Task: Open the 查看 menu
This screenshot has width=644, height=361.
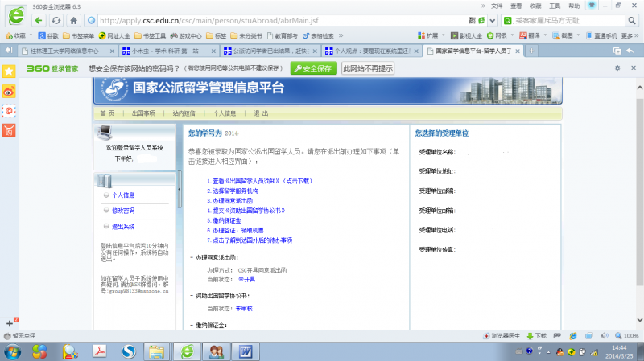Action: 516,6
